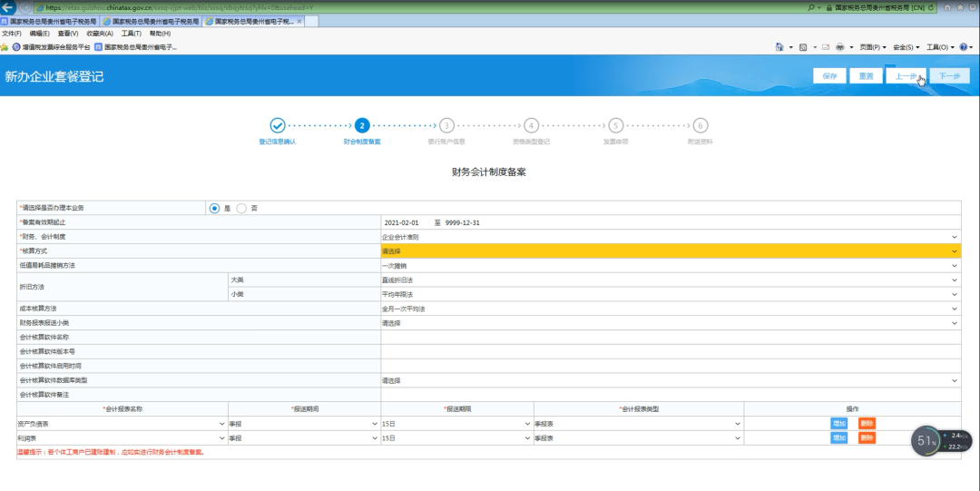Click the address bar search magnifier icon

[811, 7]
